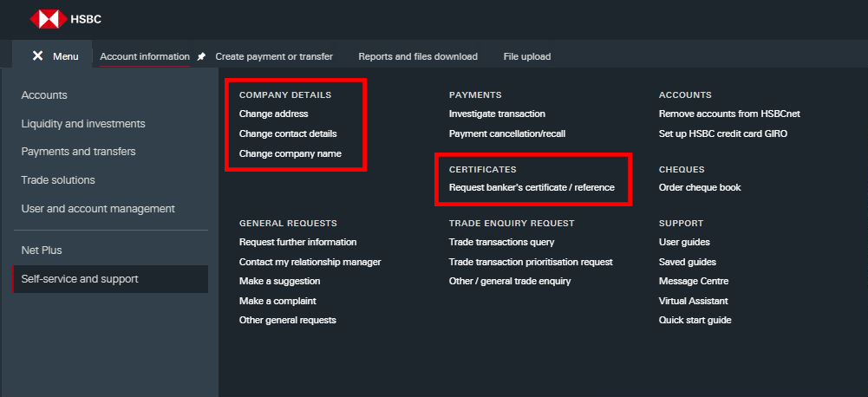Open the Account information tab
Screen dimensions: 868x397
tap(145, 56)
